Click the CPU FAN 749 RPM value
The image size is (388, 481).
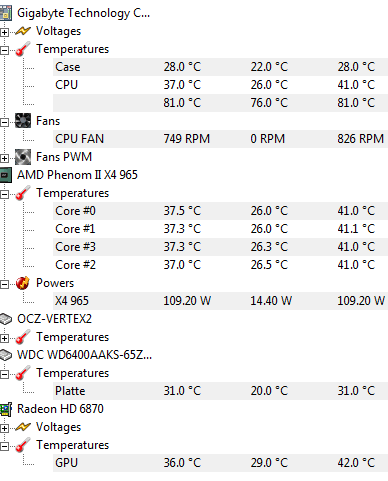coord(187,139)
